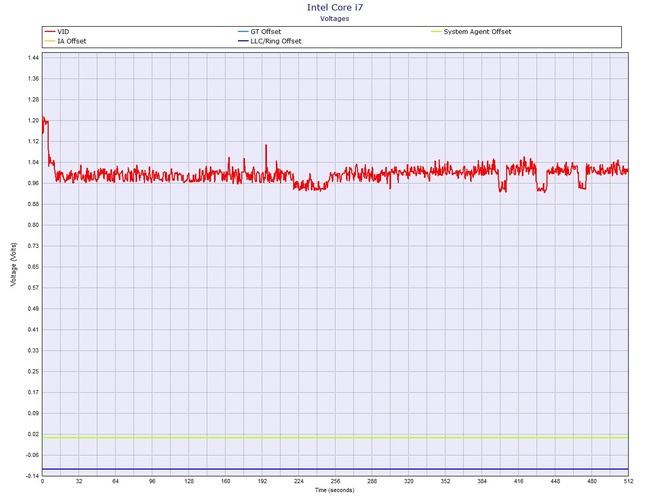
Task: Click the Intel Core i7 chart title
Action: [x=335, y=7]
